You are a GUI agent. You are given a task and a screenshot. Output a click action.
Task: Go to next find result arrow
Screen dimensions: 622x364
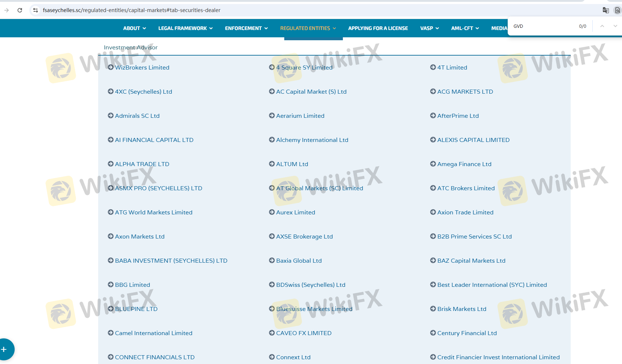point(615,26)
